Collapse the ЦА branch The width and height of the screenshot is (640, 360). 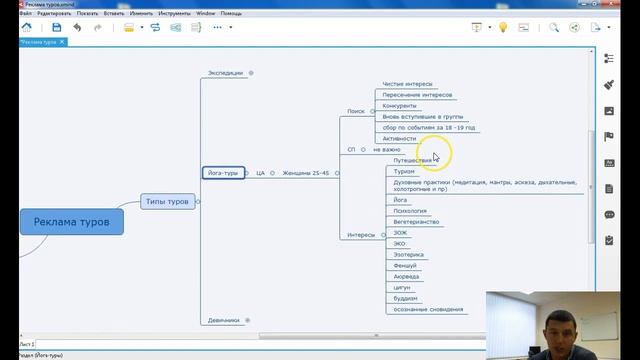pyautogui.click(x=272, y=173)
